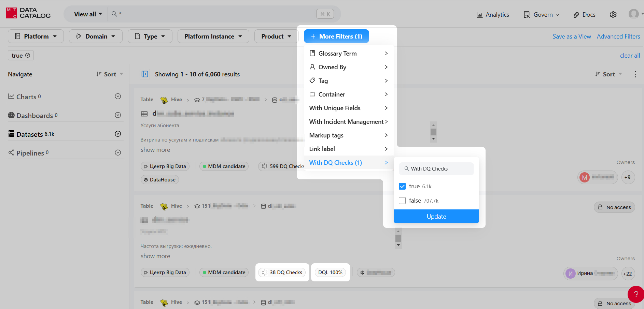644x309 pixels.
Task: Click the user profile avatar
Action: (633, 14)
